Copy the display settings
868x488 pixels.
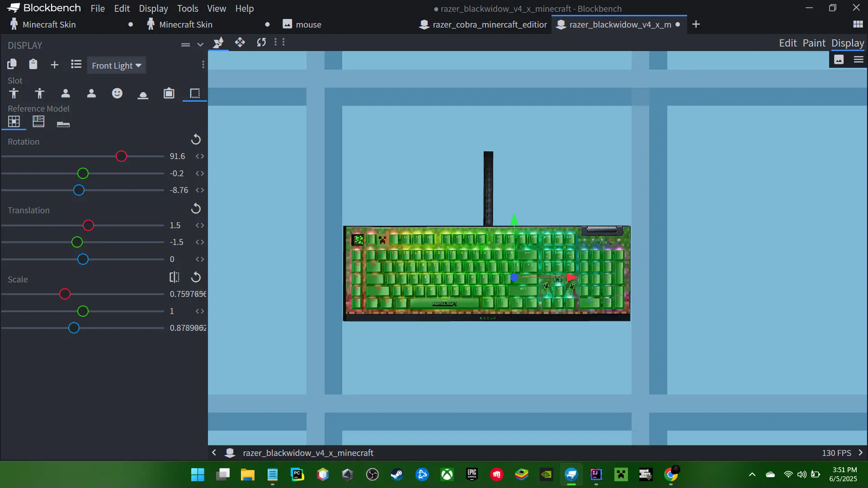pyautogui.click(x=12, y=65)
